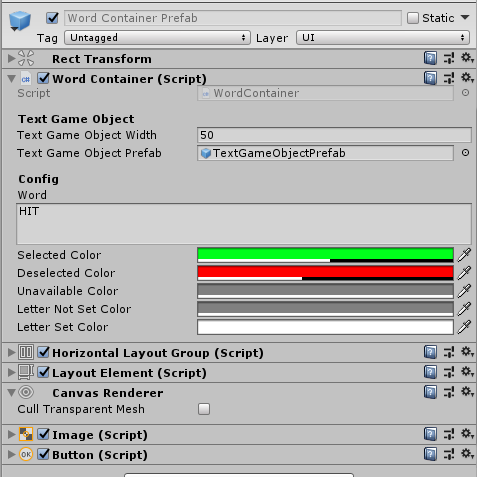Click the Horizontal Layout Group component icon
Viewport: 477px width, 477px height.
coord(26,352)
